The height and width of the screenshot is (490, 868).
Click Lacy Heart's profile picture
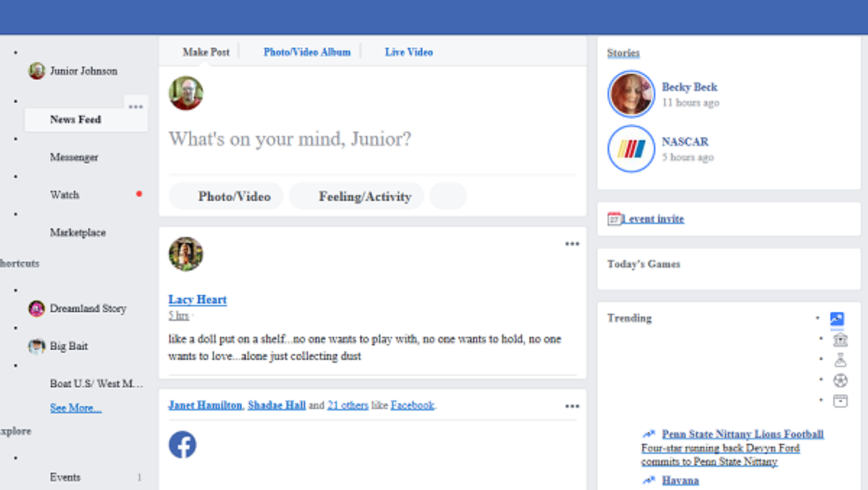point(186,254)
